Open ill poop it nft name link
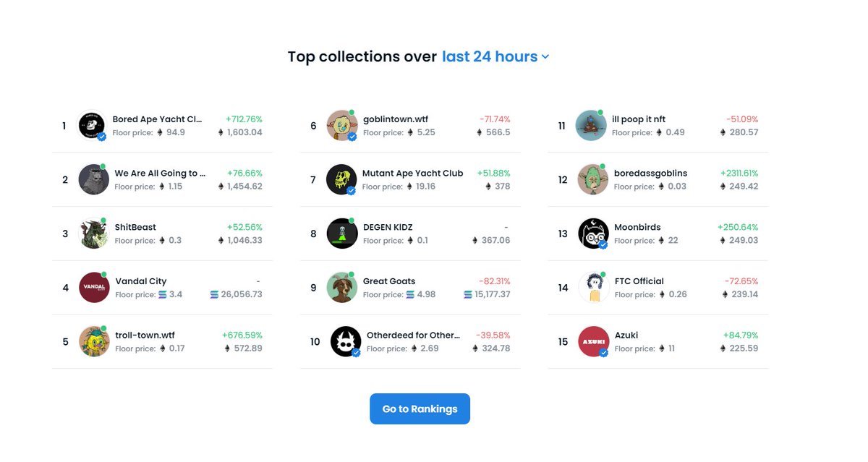This screenshot has height=462, width=868. (x=639, y=119)
